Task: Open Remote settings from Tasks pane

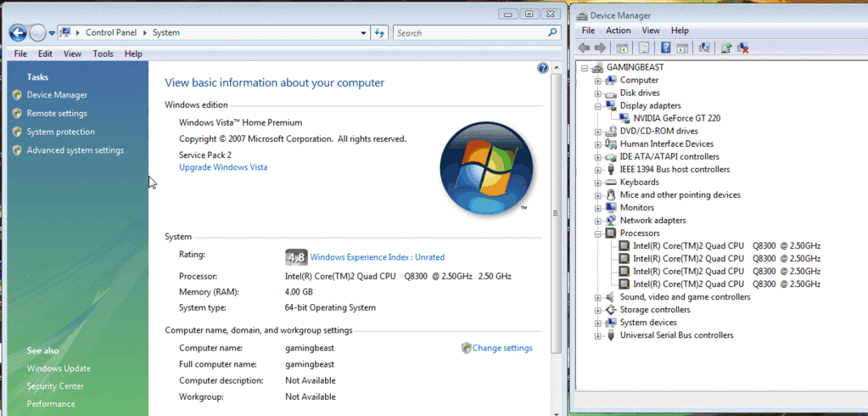Action: point(57,113)
